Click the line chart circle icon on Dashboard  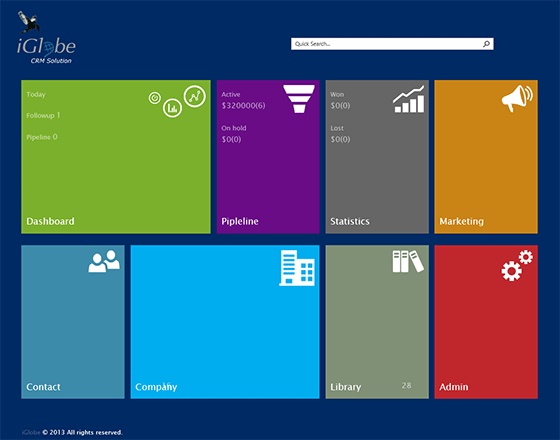click(x=195, y=96)
